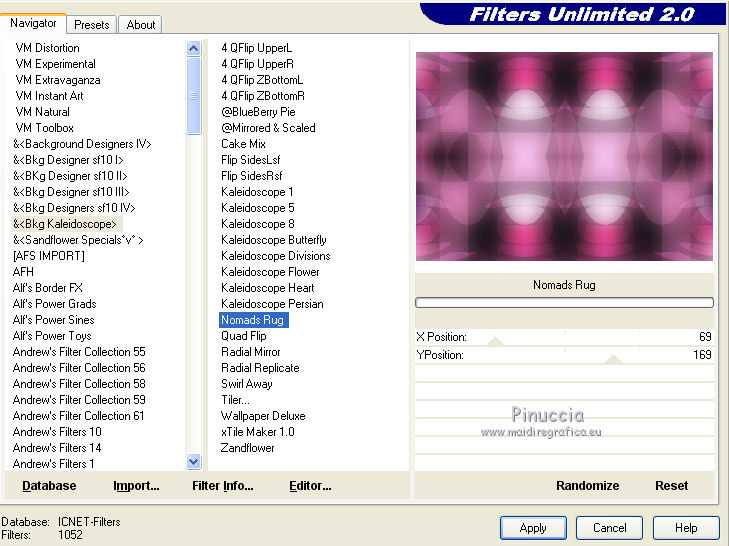
Task: Select Andrew's Filter Collection 61
Action: pyautogui.click(x=79, y=416)
